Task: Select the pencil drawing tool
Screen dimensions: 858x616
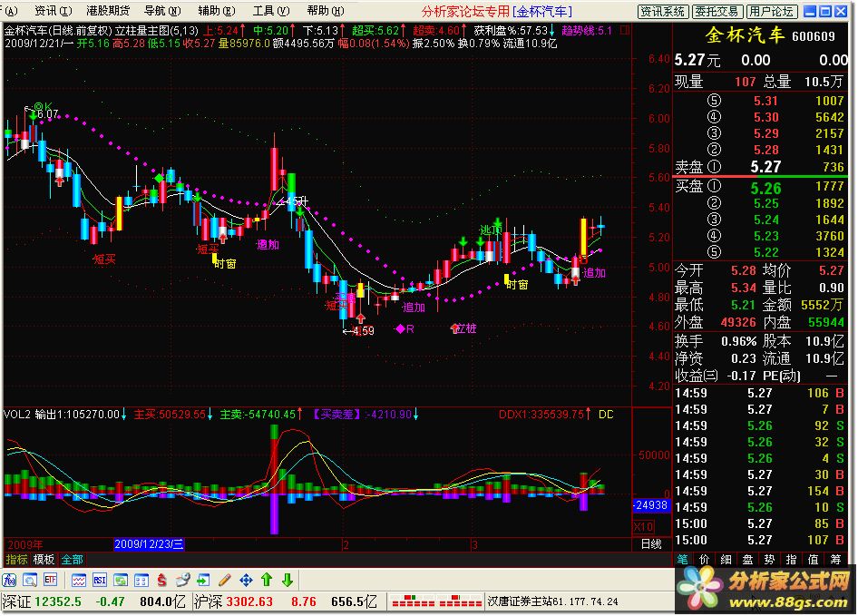Action: coord(224,580)
